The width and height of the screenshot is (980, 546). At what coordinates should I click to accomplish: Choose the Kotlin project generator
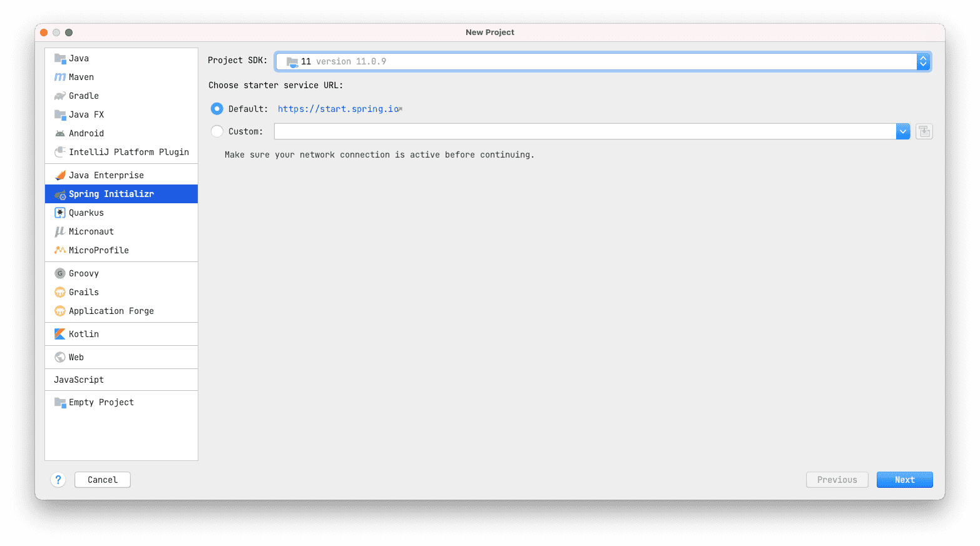coord(82,334)
